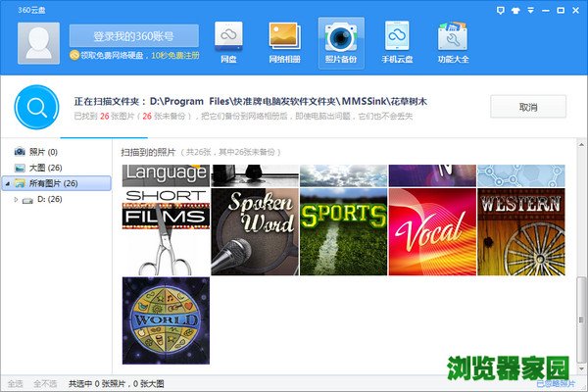Open the title bar dropdown menu arrow

(x=519, y=9)
